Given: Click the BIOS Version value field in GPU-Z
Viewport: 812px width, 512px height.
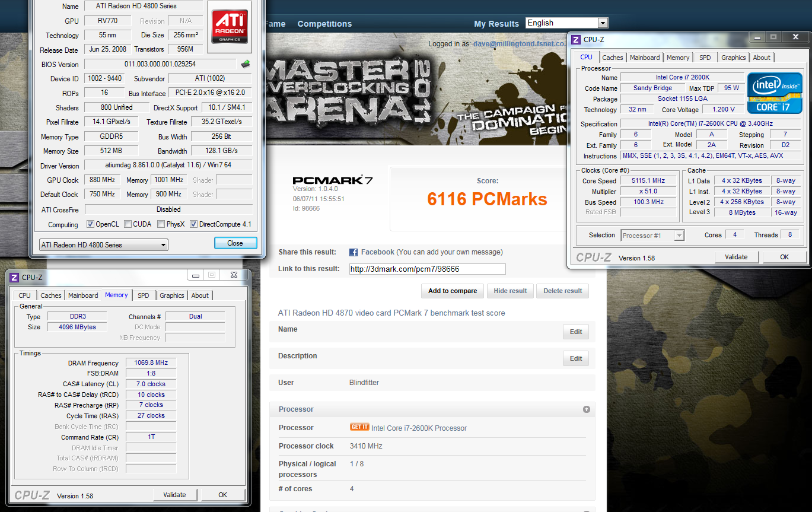Looking at the screenshot, I should click(160, 64).
